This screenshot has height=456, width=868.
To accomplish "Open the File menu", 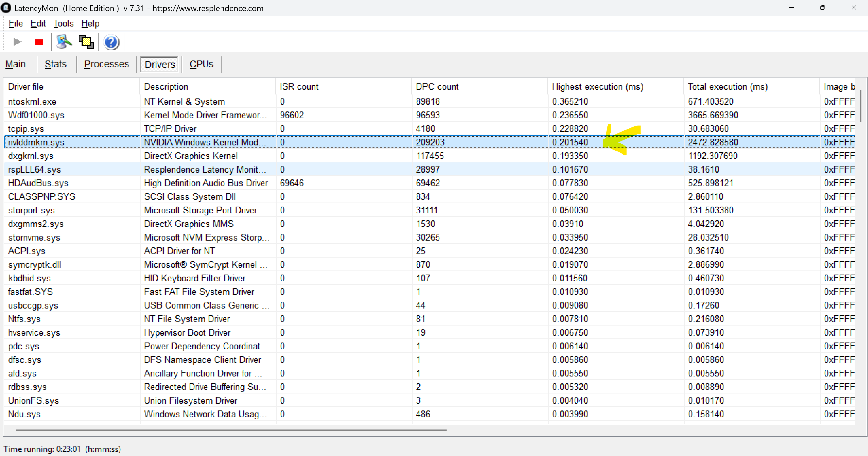I will tap(15, 23).
